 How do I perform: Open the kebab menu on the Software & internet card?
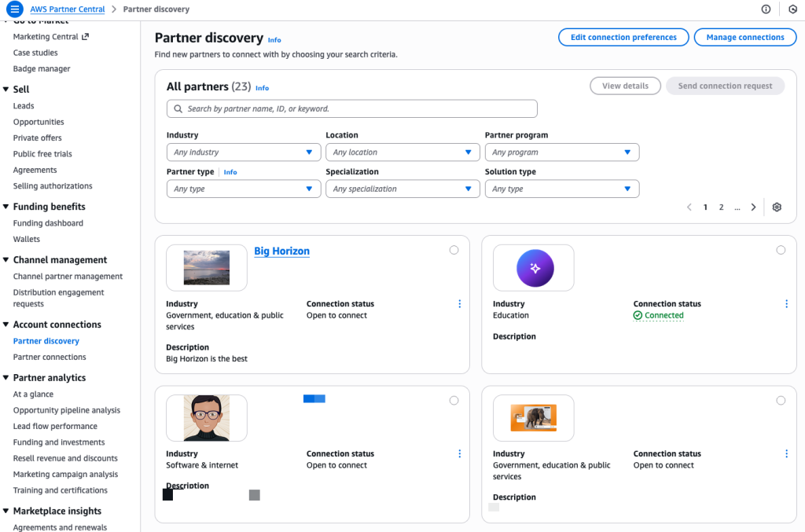coord(459,453)
